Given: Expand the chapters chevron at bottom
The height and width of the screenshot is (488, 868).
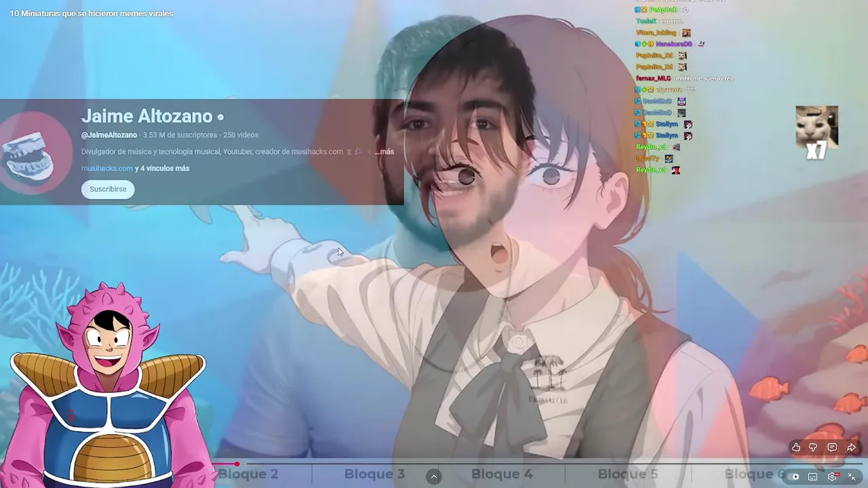Looking at the screenshot, I should [434, 476].
